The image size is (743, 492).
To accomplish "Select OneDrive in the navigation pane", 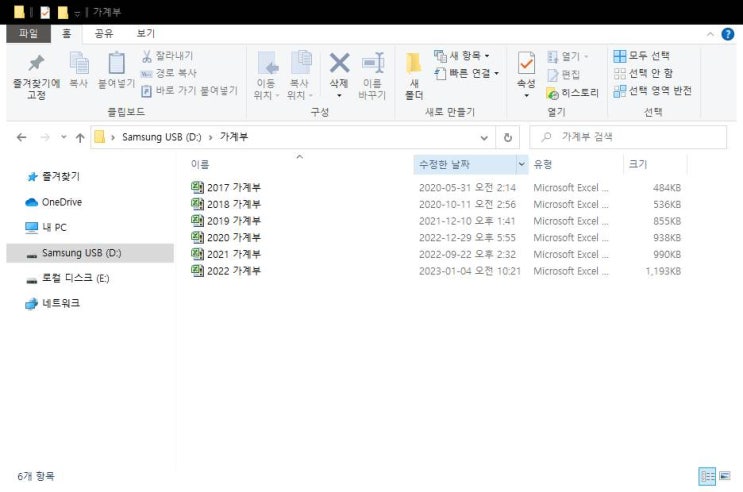I will pyautogui.click(x=53, y=202).
